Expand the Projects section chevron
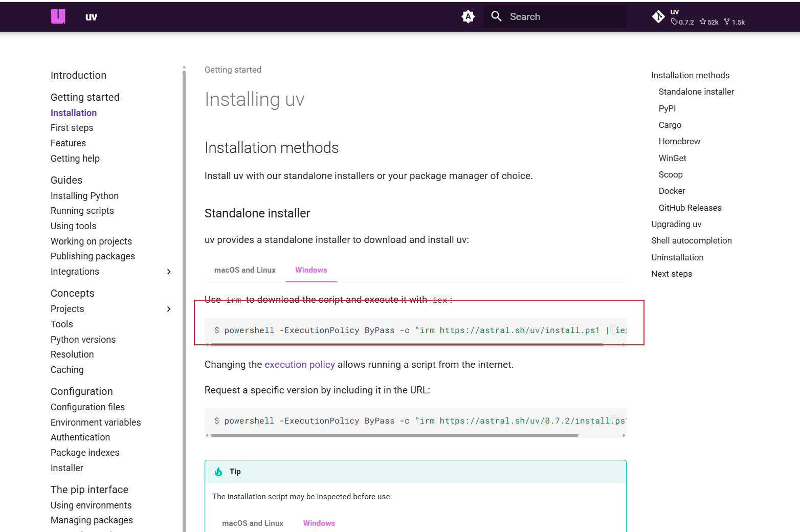Viewport: 800px width, 532px height. (x=169, y=309)
